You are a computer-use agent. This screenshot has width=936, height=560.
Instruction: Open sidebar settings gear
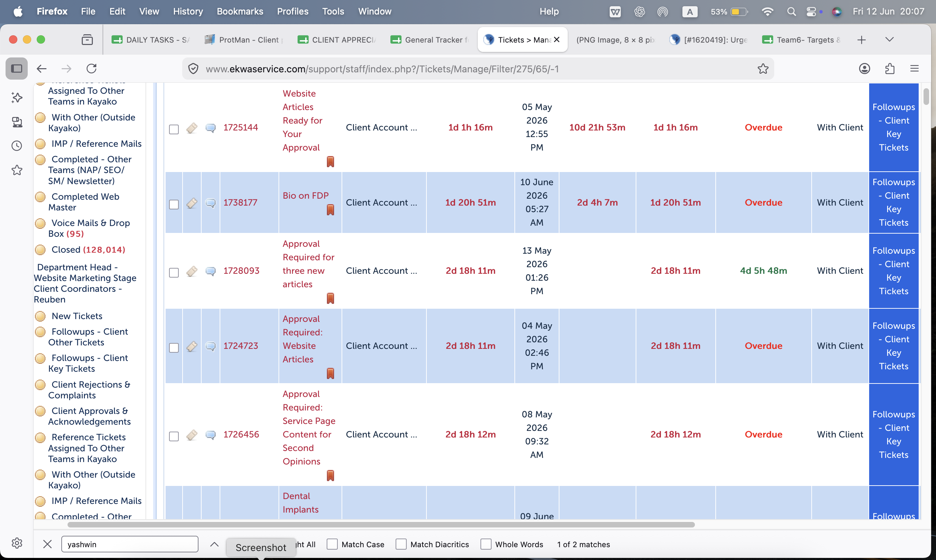[17, 543]
